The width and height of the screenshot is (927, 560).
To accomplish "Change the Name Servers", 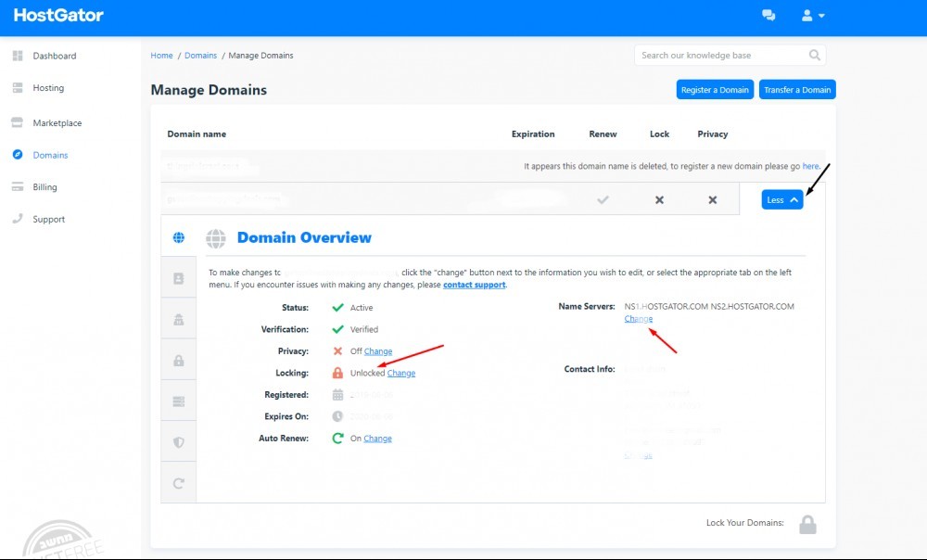I will [639, 319].
